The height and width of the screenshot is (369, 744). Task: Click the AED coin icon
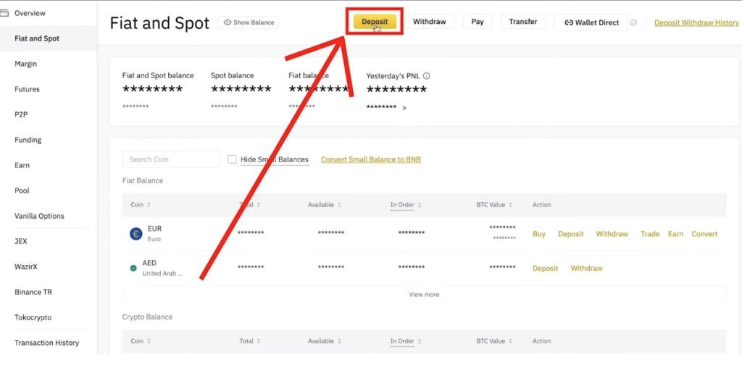(x=133, y=268)
